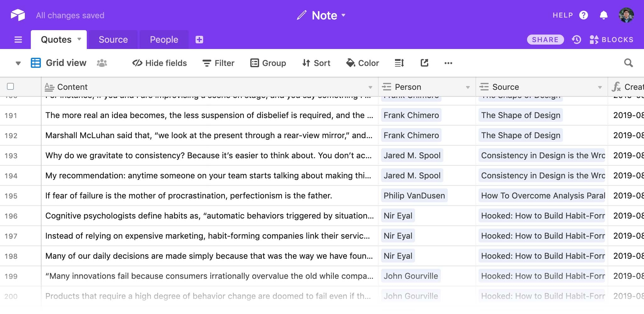Expand the views switcher arrow
The height and width of the screenshot is (314, 644).
click(x=18, y=63)
